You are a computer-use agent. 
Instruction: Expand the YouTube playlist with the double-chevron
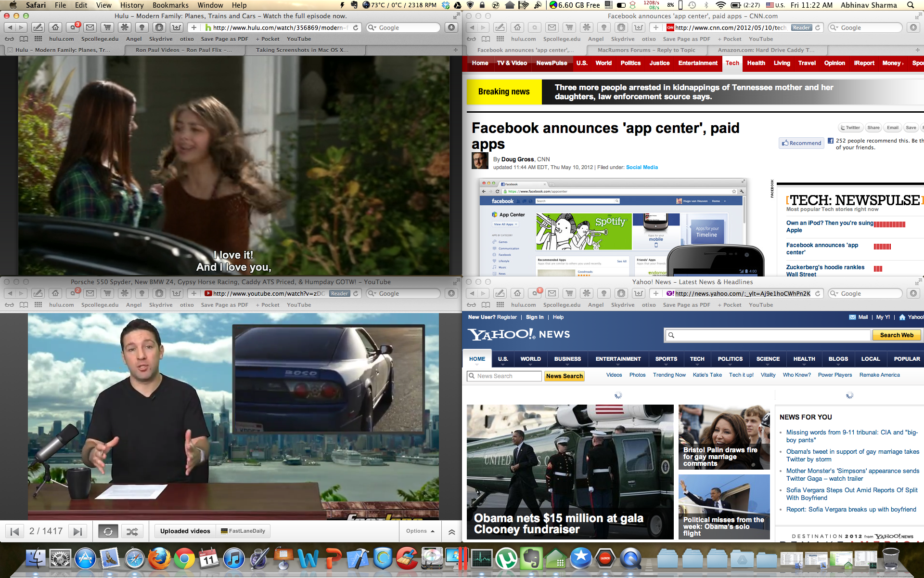(451, 532)
